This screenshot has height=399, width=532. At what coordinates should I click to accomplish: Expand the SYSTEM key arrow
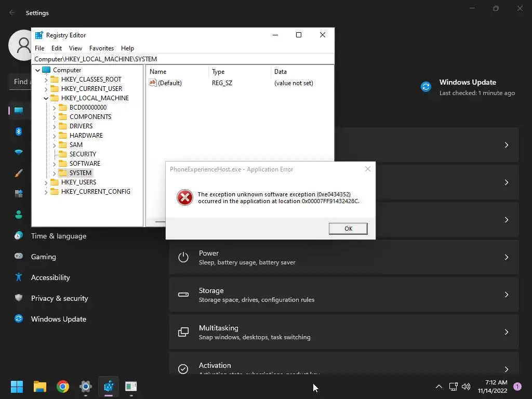(x=54, y=173)
